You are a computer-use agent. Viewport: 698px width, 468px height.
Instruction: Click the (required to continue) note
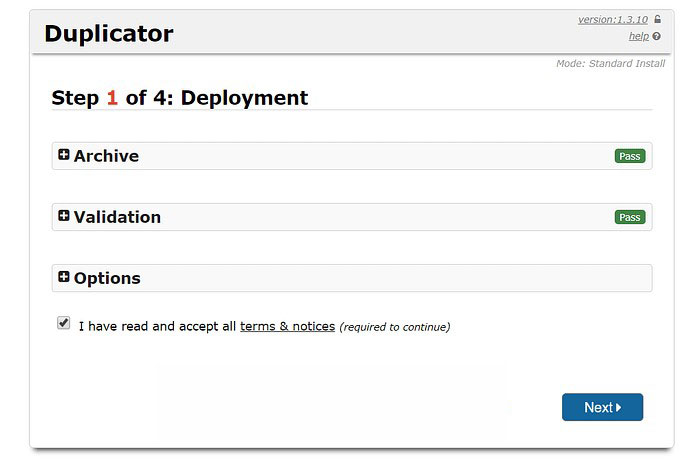tap(395, 327)
